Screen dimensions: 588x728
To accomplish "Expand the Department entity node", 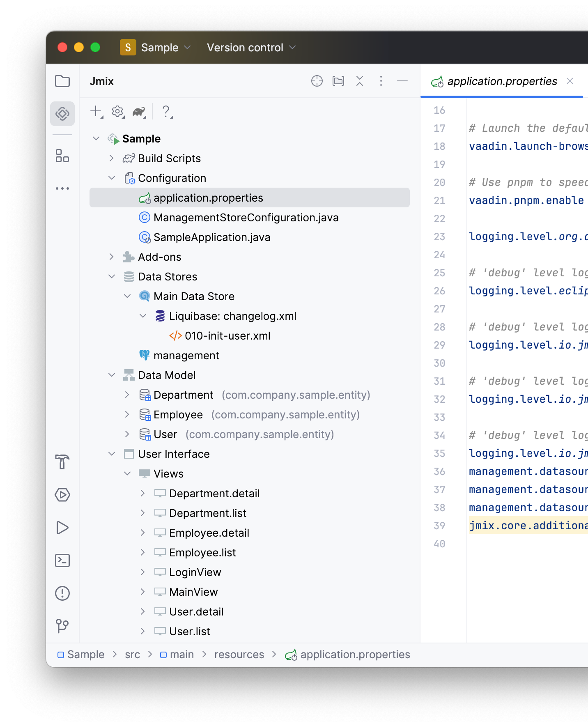I will (x=127, y=395).
